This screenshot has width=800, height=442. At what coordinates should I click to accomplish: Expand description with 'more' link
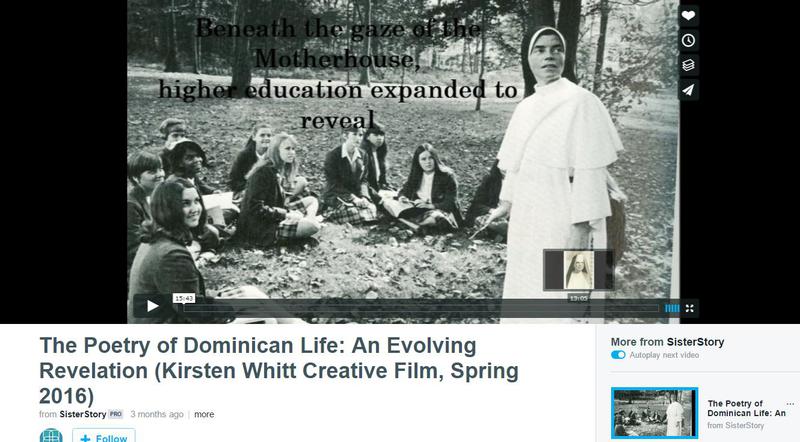[x=204, y=414]
